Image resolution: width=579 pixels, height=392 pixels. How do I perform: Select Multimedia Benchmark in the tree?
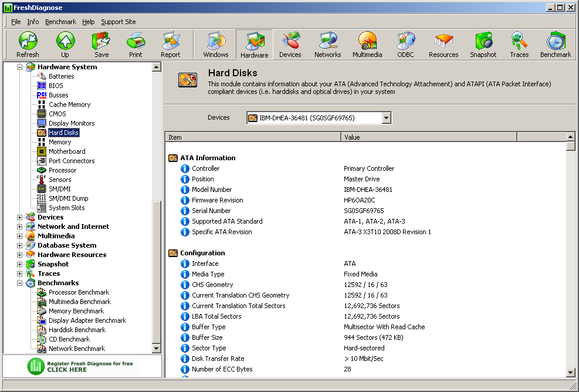click(x=80, y=302)
